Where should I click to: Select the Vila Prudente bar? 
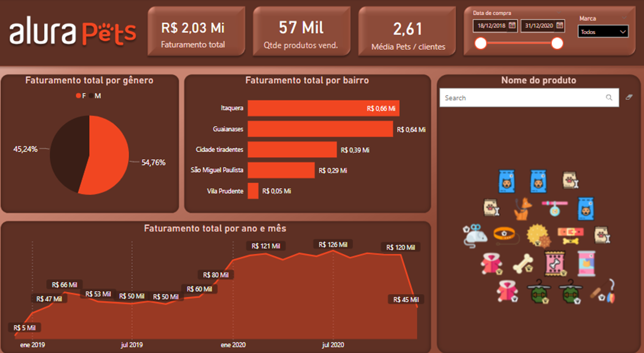[x=253, y=191]
